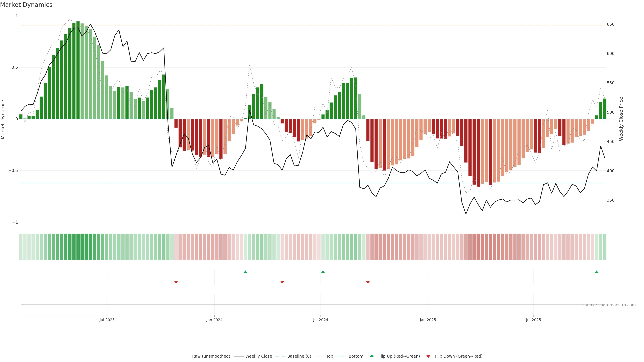Click the Weekly Close Price axis title
644x362 pixels.
(x=621, y=119)
